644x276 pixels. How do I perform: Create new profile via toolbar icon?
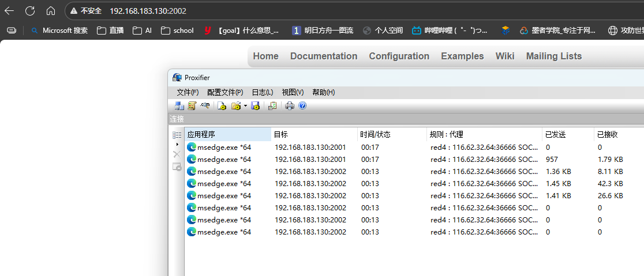[x=222, y=106]
